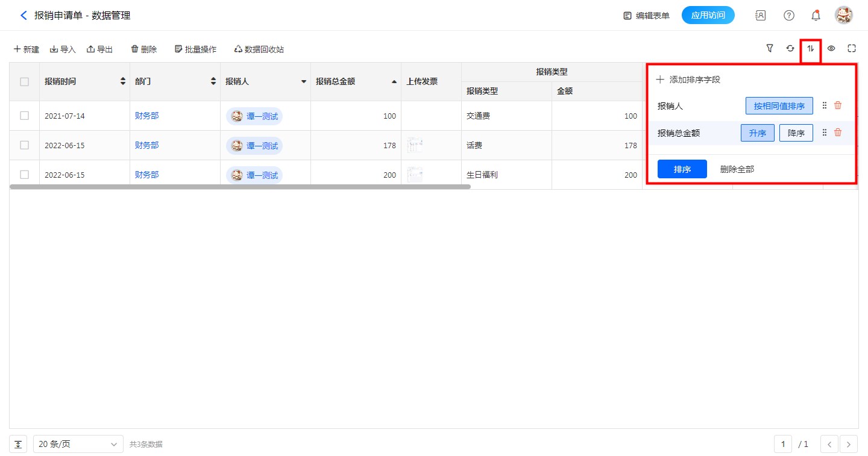Open the help question mark icon
The width and height of the screenshot is (868, 456).
click(x=789, y=16)
